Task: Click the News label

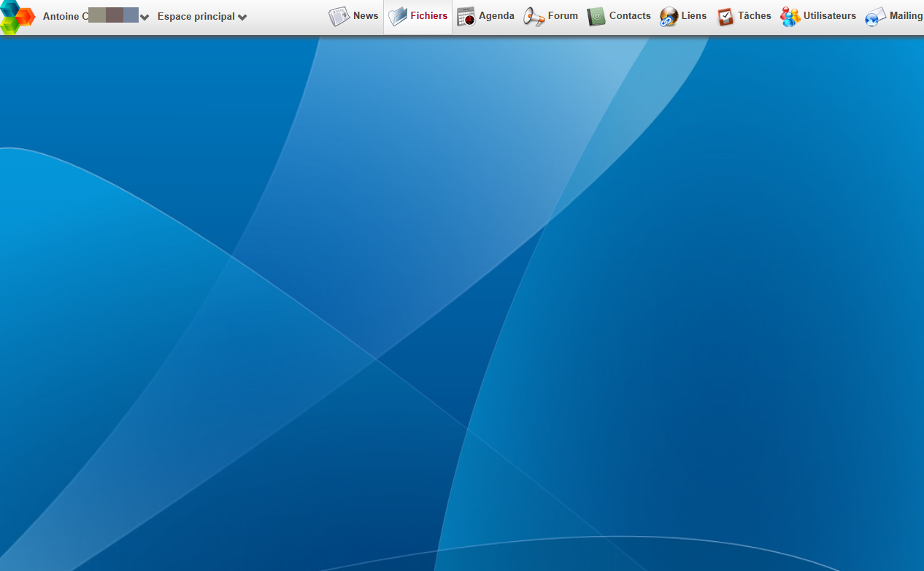Action: coord(366,15)
